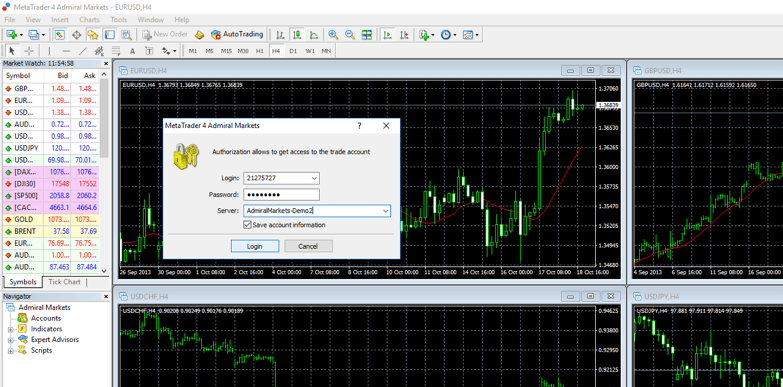Switch to the D1 timeframe

point(293,51)
